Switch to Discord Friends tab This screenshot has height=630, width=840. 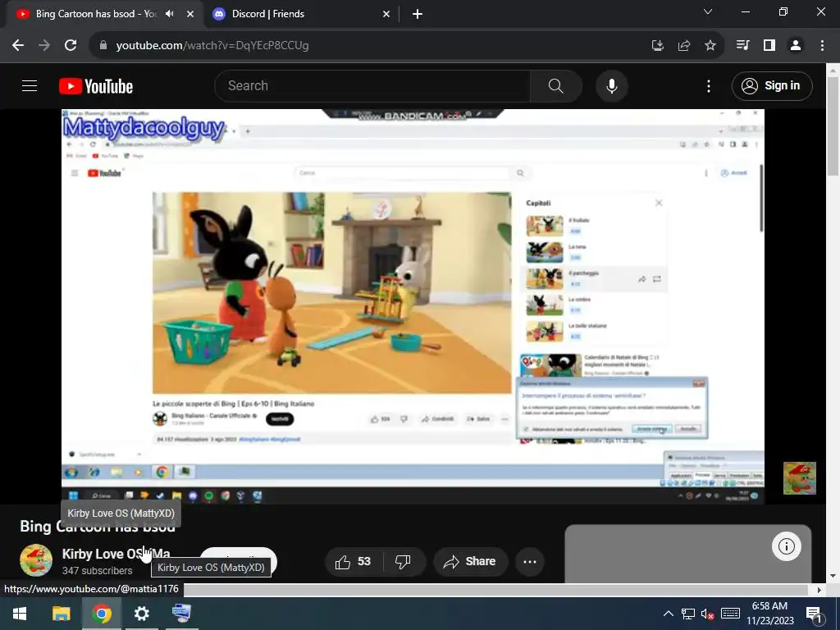268,14
